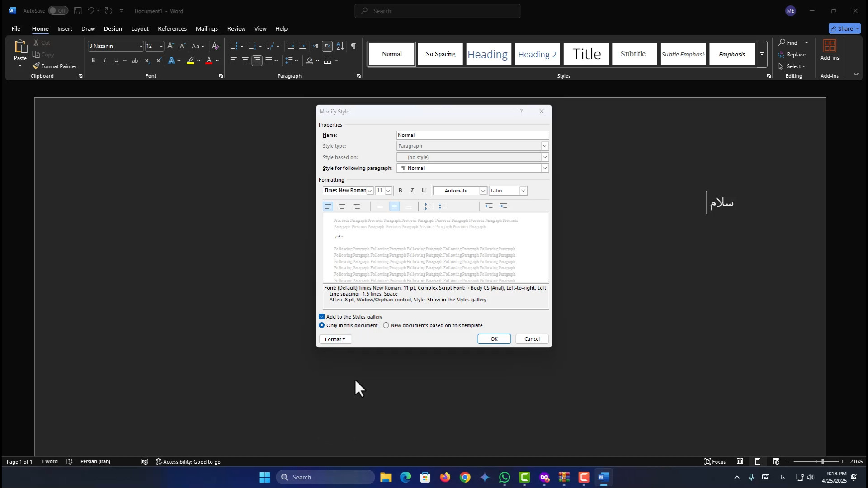Click the Format Painter in ribbon
The height and width of the screenshot is (488, 868).
[55, 66]
